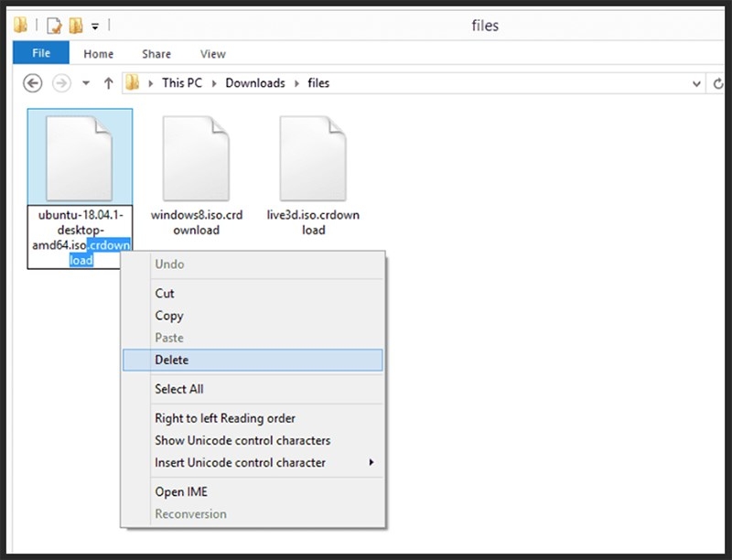Select the live3d.iso.crdownload file icon

click(313, 157)
